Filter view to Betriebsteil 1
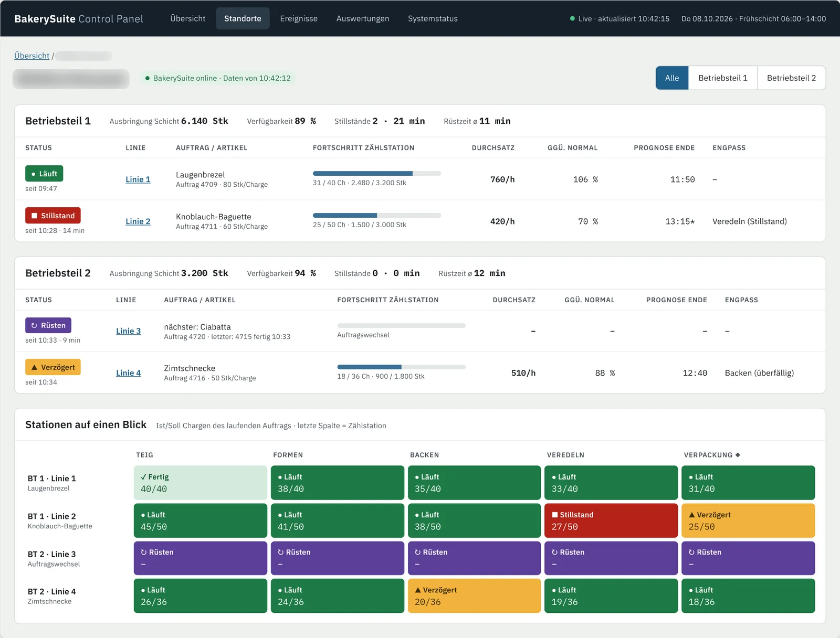 [x=723, y=78]
